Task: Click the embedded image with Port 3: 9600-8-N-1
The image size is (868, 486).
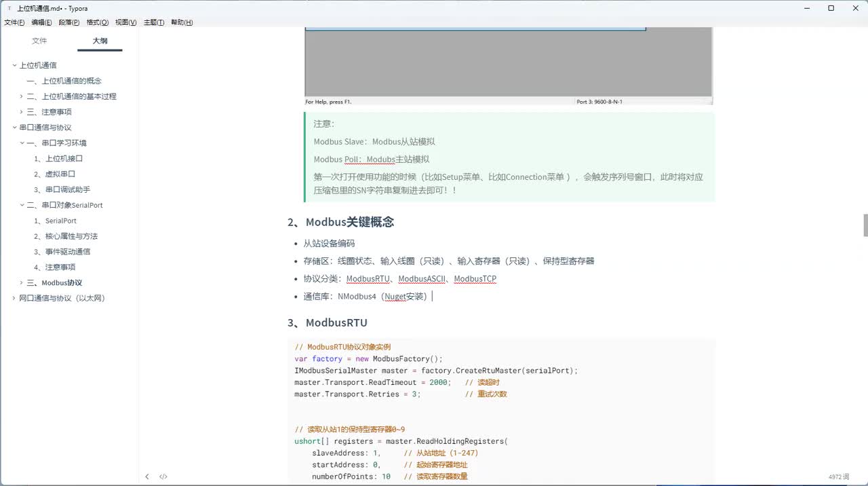Action: click(509, 66)
